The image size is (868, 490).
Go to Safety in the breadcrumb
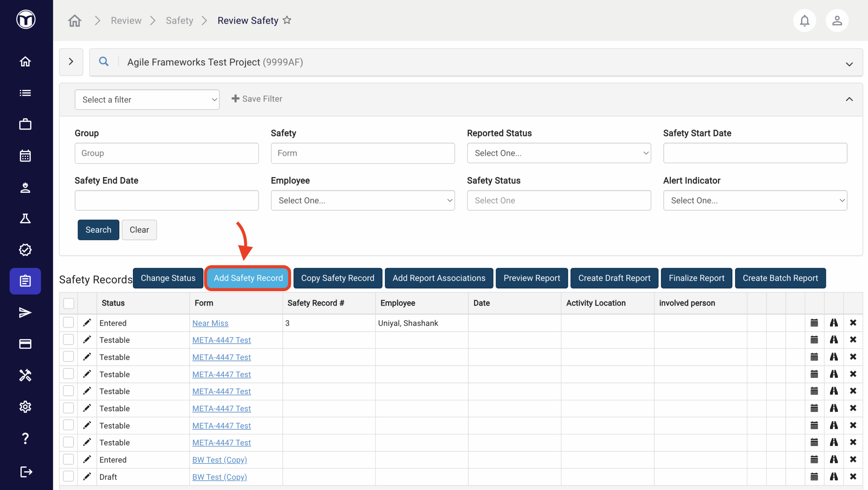tap(179, 21)
